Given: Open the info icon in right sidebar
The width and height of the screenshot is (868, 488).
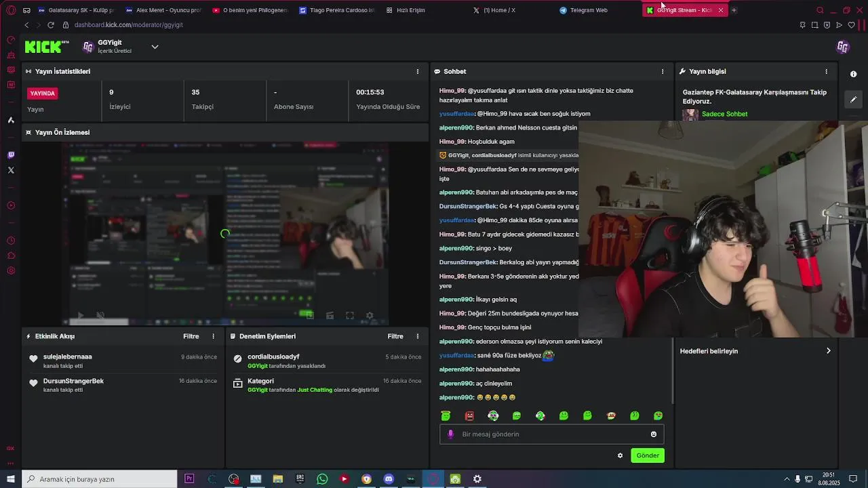Looking at the screenshot, I should coord(853,74).
